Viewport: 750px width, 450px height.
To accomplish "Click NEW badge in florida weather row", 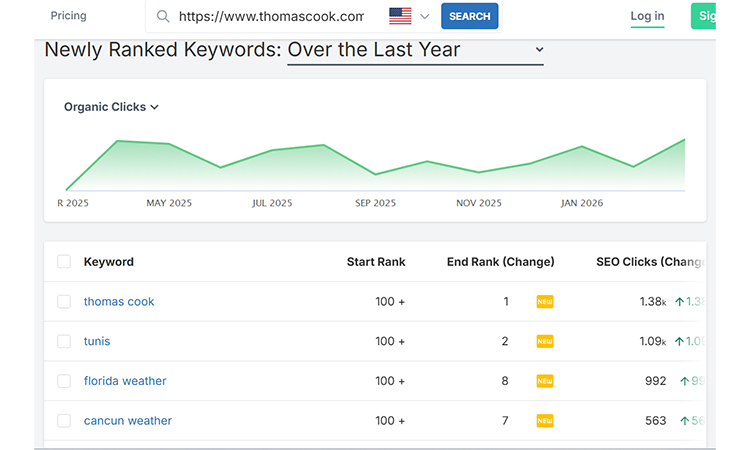I will tap(544, 381).
